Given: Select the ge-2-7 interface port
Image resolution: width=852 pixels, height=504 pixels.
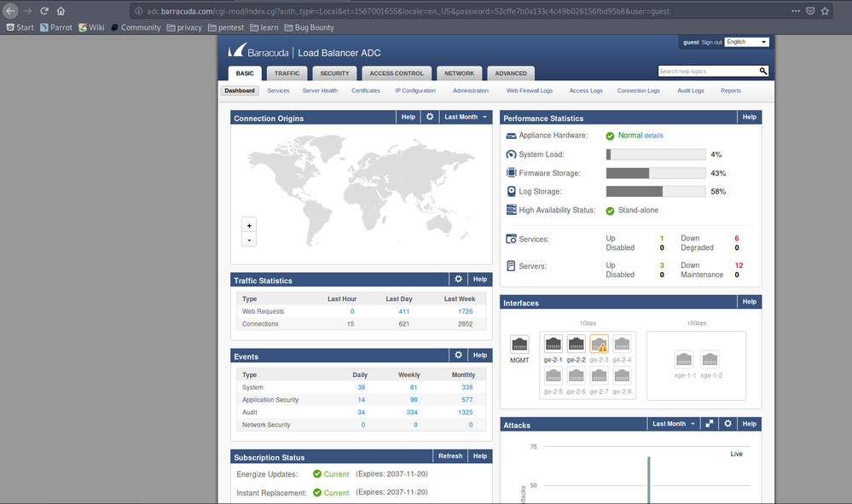Looking at the screenshot, I should click(599, 375).
